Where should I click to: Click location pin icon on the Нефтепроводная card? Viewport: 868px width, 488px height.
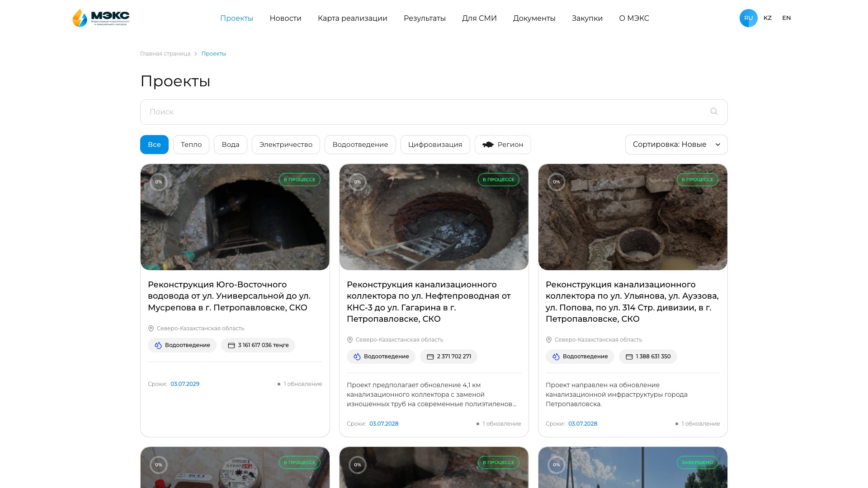pyautogui.click(x=350, y=340)
